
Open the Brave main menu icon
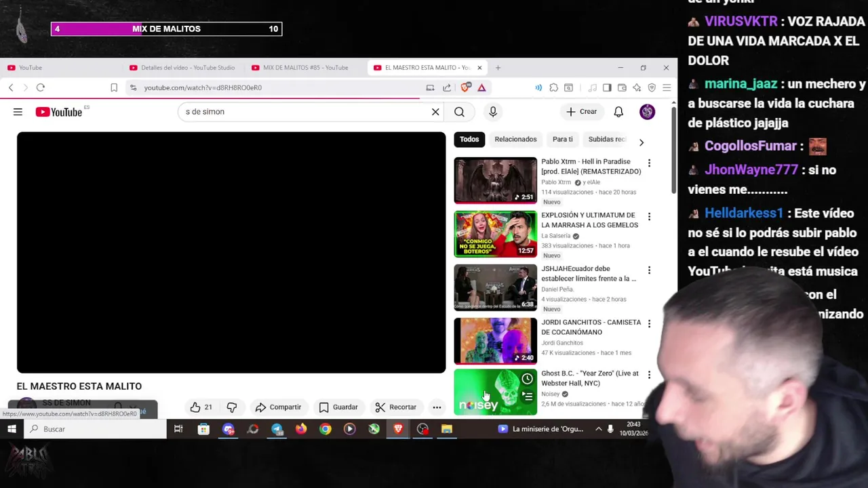[667, 87]
